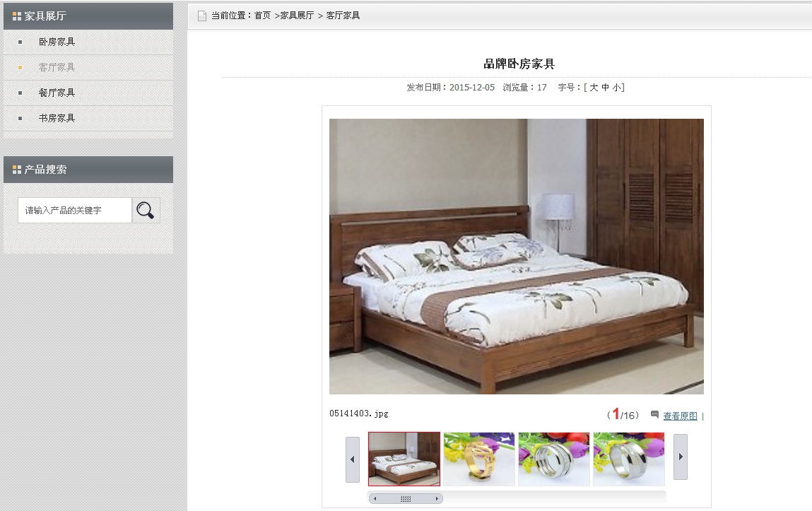Click 家具展厅 link in breadcrumb
This screenshot has width=812, height=511.
pos(298,16)
